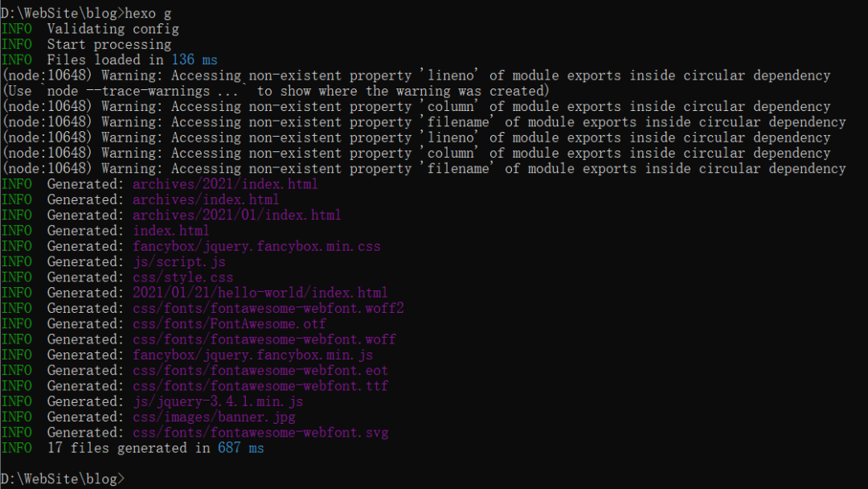Click the fancybox/jquery.fancybox.min.css path
The image size is (868, 489).
(x=256, y=246)
